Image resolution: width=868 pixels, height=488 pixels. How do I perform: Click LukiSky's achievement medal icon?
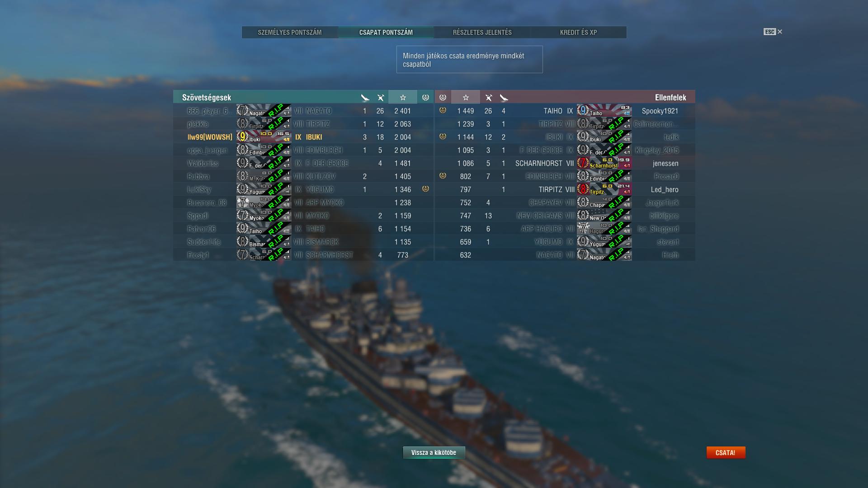coord(425,189)
